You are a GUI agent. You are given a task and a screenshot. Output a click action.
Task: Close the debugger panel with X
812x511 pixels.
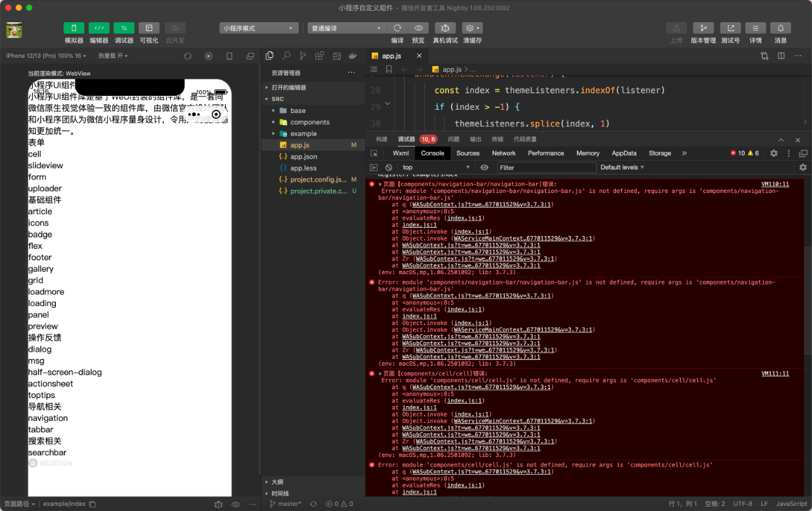point(798,140)
